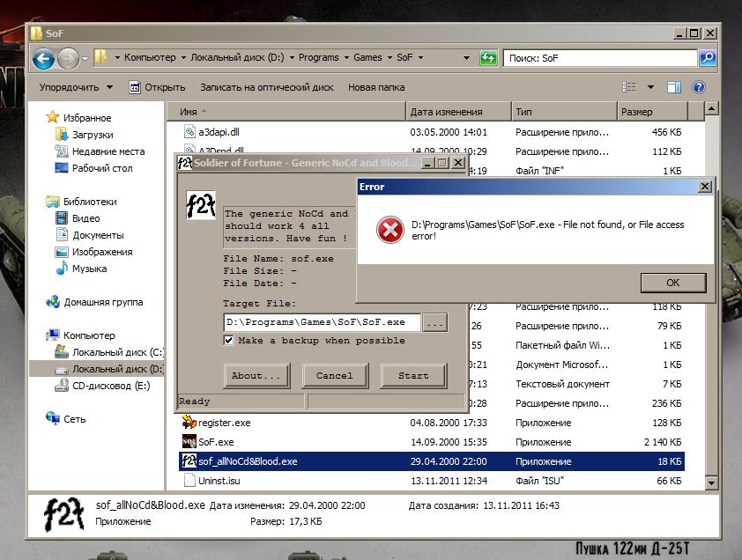The height and width of the screenshot is (560, 742).
Task: Click the register.exe flame icon
Action: pyautogui.click(x=189, y=422)
